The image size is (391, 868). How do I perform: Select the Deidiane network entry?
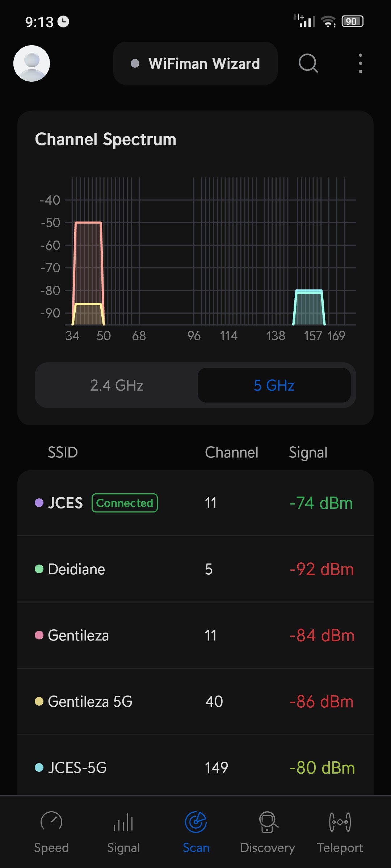point(195,569)
